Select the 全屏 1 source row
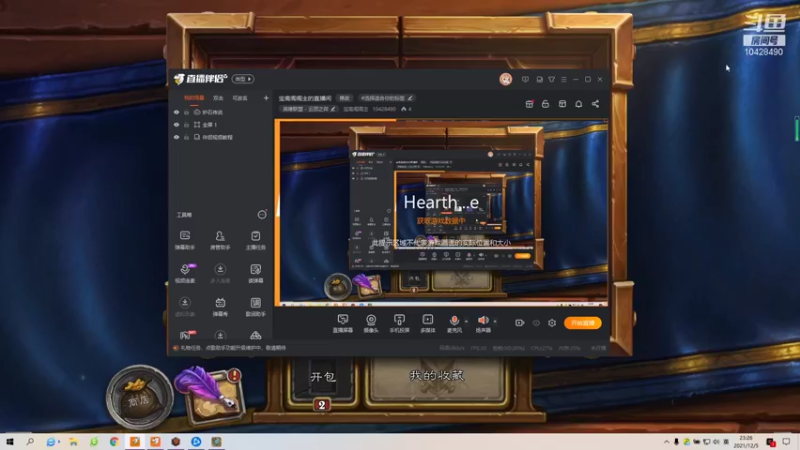Image resolution: width=800 pixels, height=450 pixels. (x=221, y=124)
